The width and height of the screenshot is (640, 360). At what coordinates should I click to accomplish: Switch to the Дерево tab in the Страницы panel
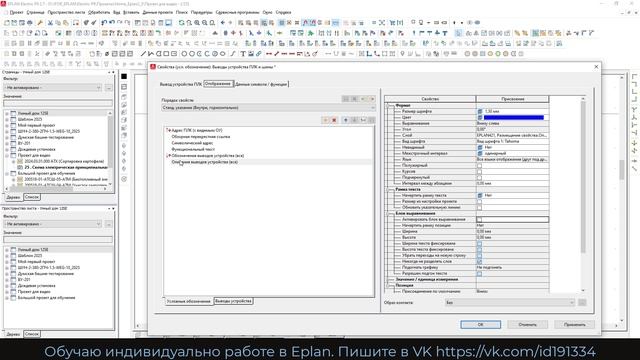13,197
